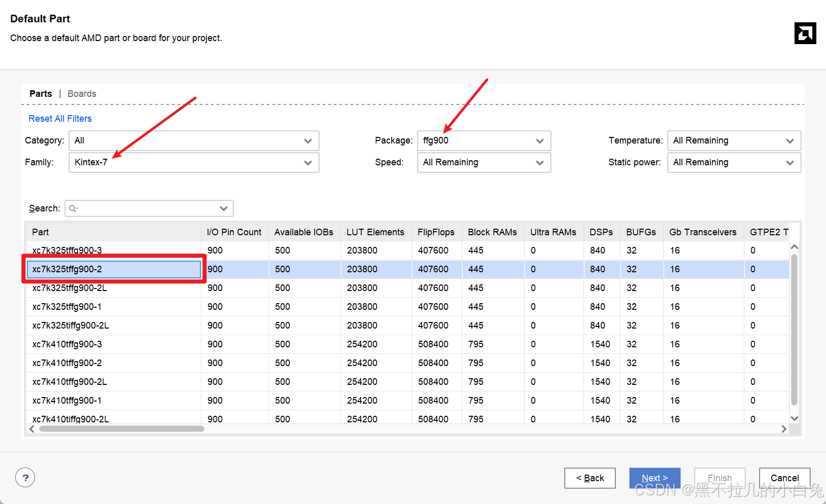Go back with the Back button
The image size is (826, 504).
pyautogui.click(x=590, y=478)
